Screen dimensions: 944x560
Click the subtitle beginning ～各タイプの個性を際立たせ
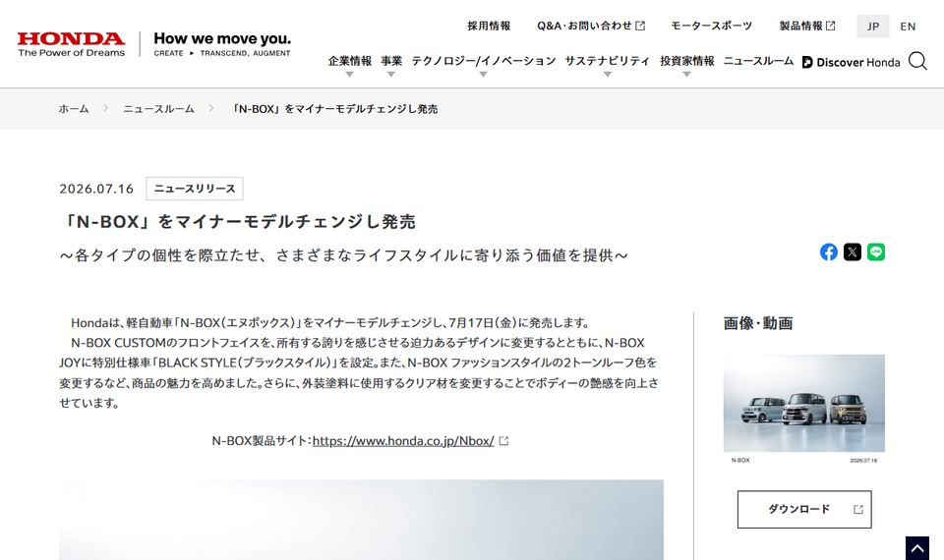[344, 255]
